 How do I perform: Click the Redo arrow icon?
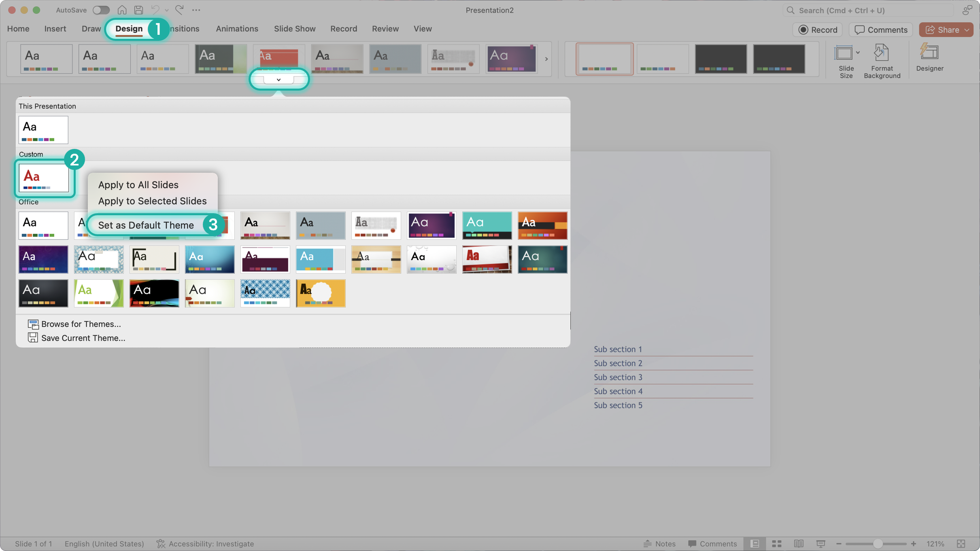coord(179,10)
